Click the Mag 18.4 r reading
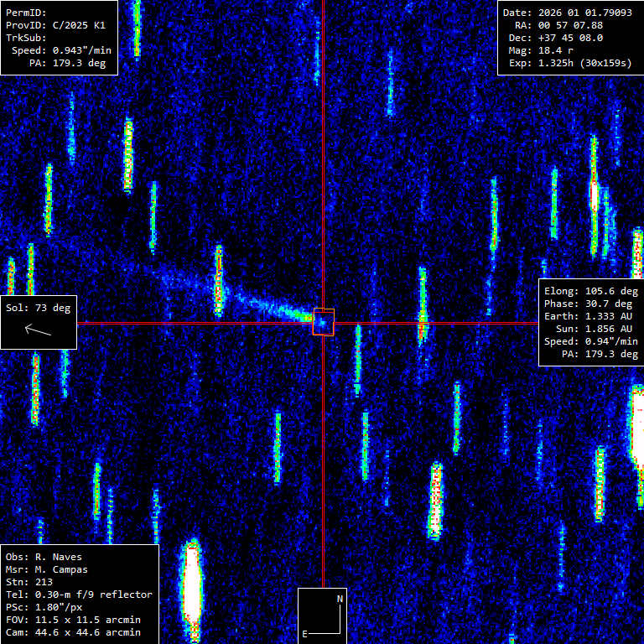The image size is (644, 644). pyautogui.click(x=569, y=50)
